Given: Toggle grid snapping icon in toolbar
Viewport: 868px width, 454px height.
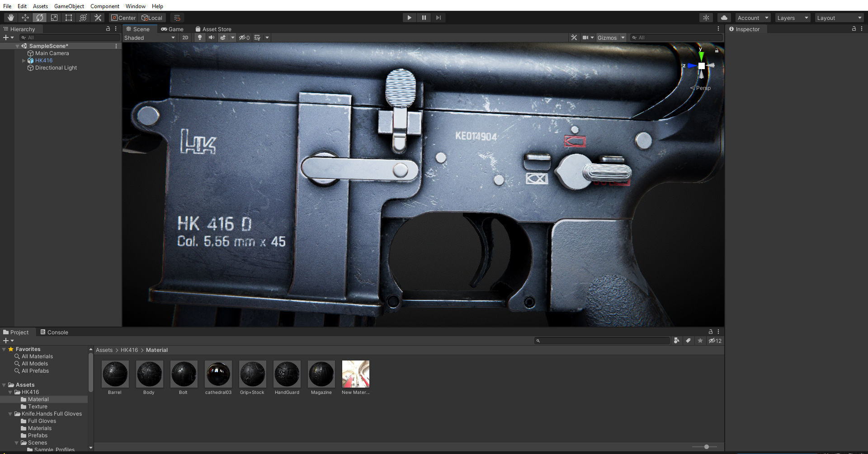Looking at the screenshot, I should 177,18.
